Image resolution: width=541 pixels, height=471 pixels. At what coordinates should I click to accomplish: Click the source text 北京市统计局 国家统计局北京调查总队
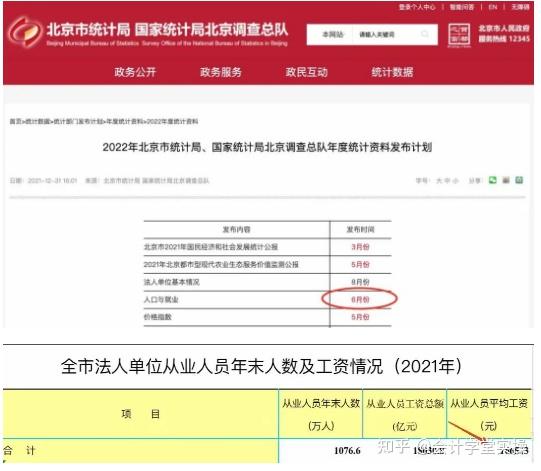pos(156,180)
